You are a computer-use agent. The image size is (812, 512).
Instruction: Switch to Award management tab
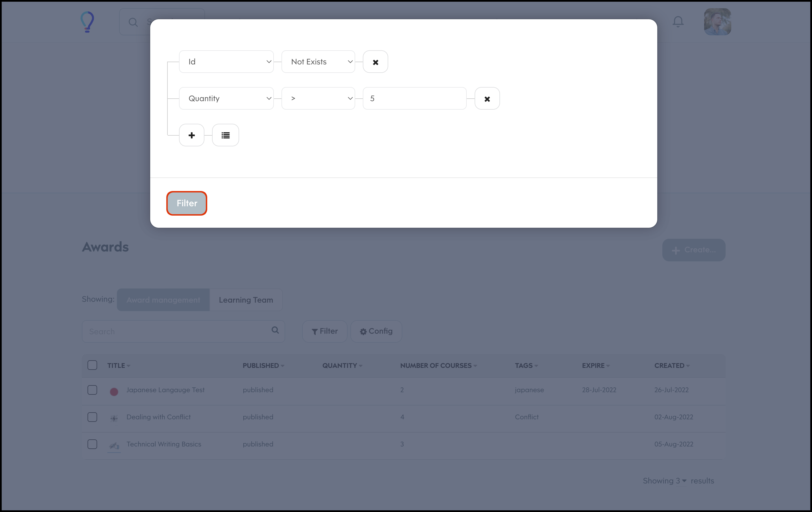pyautogui.click(x=163, y=300)
